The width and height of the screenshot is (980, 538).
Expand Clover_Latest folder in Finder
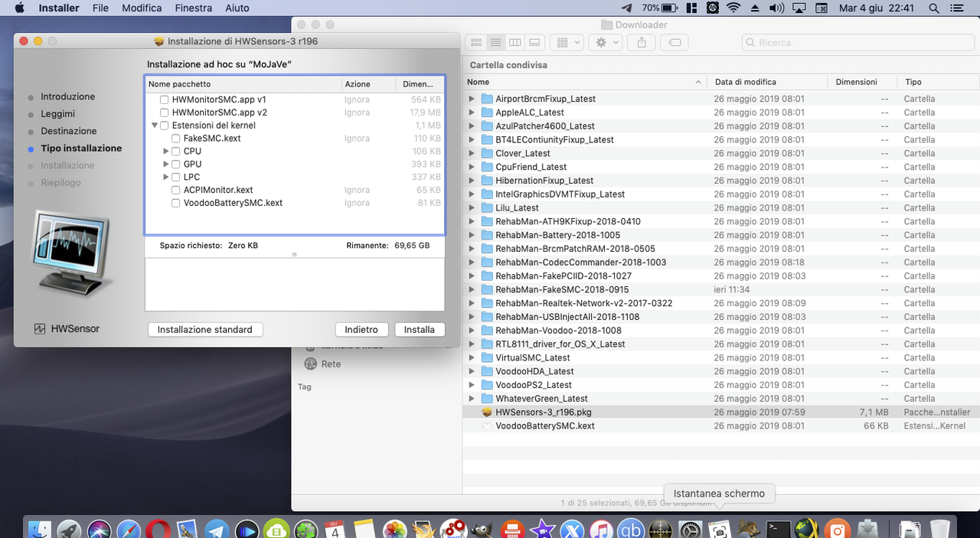472,153
